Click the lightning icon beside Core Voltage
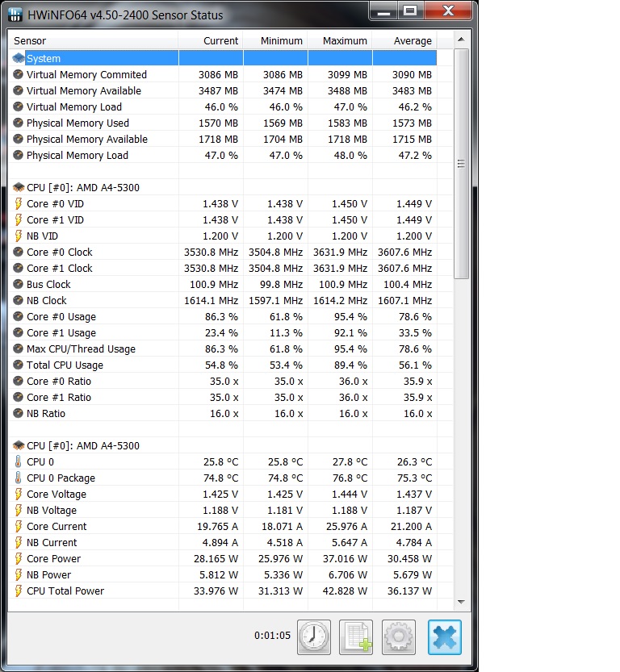This screenshot has height=672, width=620. [x=18, y=495]
